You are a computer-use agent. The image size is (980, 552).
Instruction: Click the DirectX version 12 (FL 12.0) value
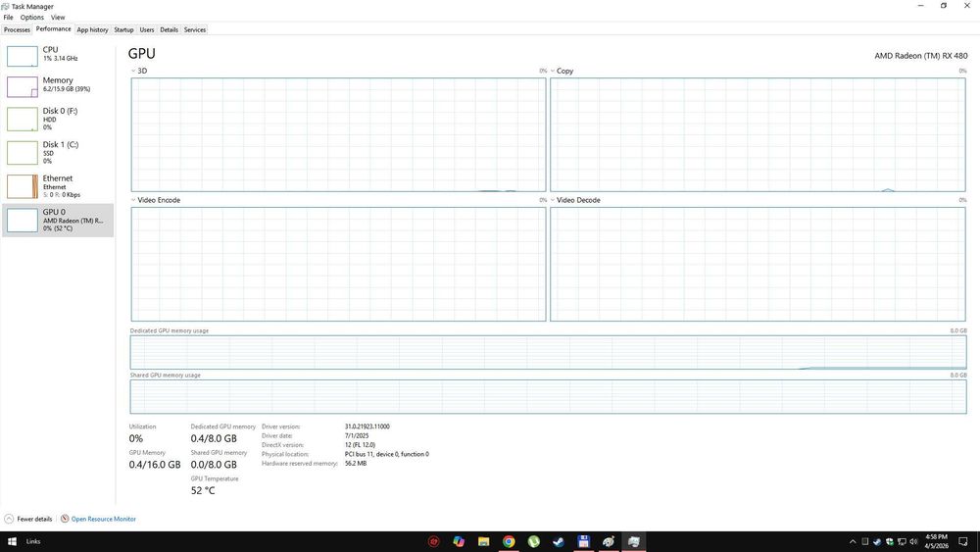[x=360, y=445]
